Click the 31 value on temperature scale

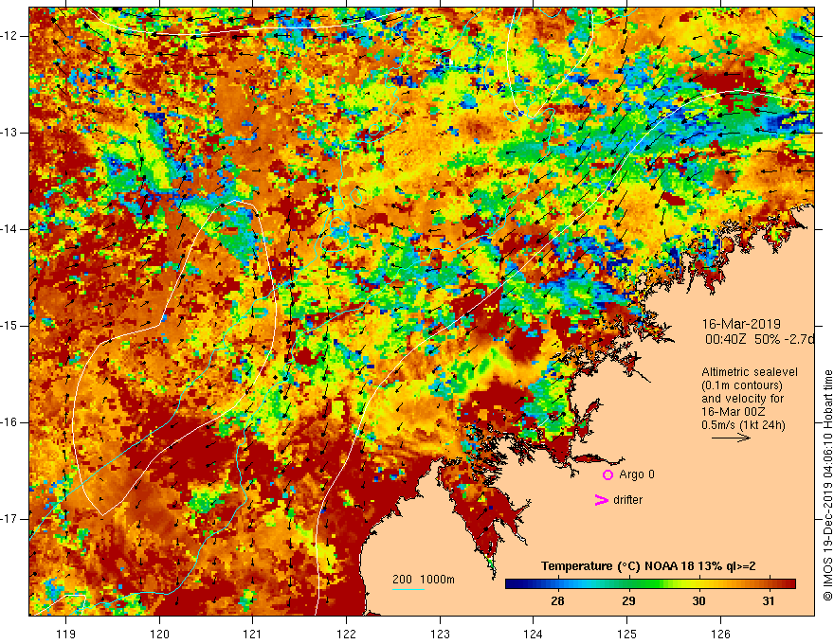click(768, 601)
